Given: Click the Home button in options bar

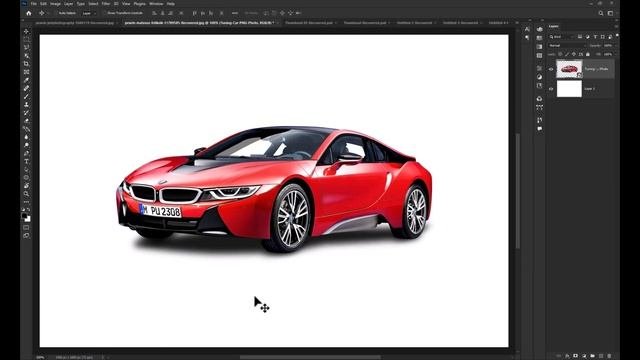Looking at the screenshot, I should click(x=29, y=13).
